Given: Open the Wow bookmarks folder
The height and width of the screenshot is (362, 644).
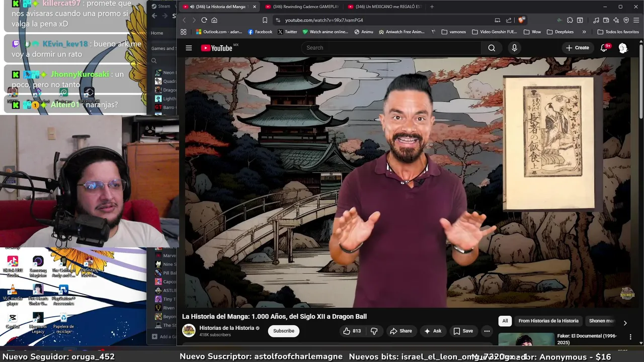Looking at the screenshot, I should click(x=532, y=32).
